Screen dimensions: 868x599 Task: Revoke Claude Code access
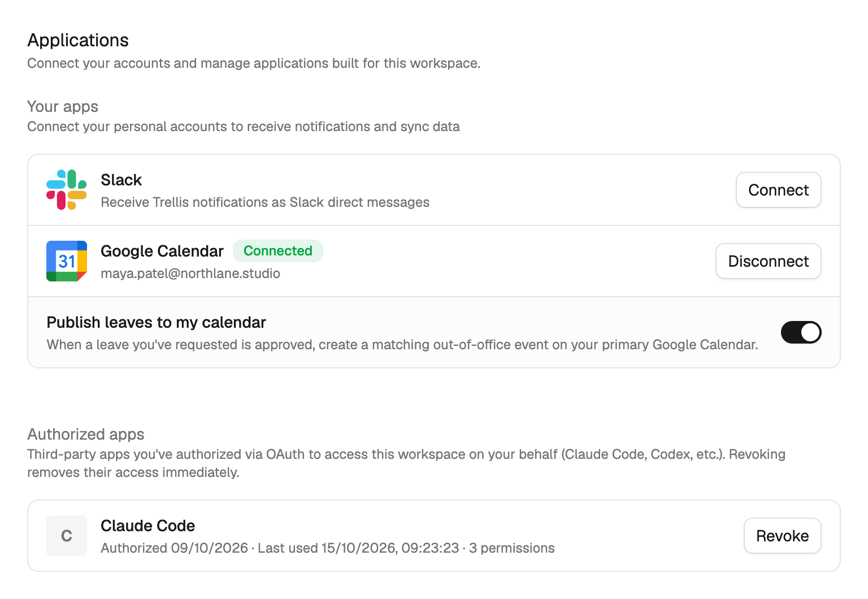pos(782,536)
